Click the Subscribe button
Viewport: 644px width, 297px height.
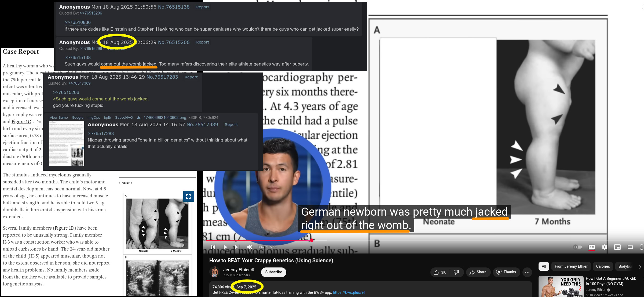coord(273,272)
